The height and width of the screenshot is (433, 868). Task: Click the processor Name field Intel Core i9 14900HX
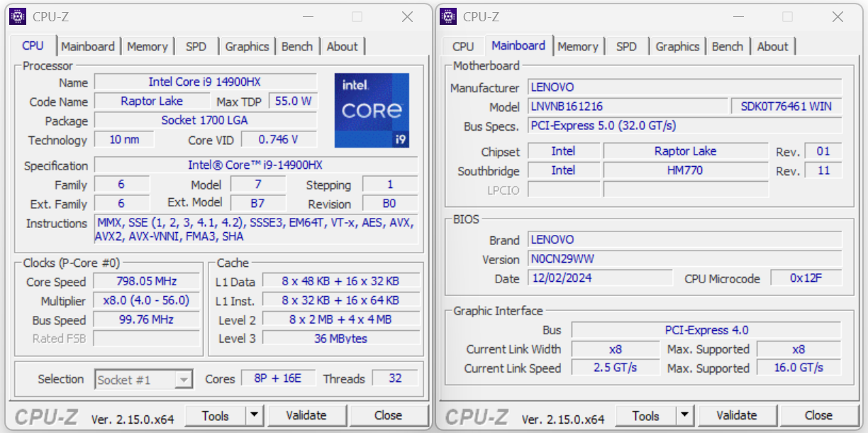tap(205, 82)
